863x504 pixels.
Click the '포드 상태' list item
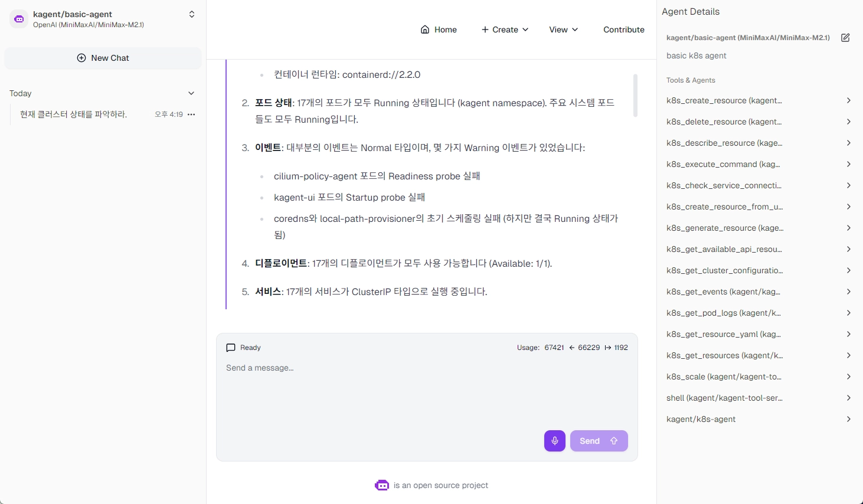click(434, 111)
